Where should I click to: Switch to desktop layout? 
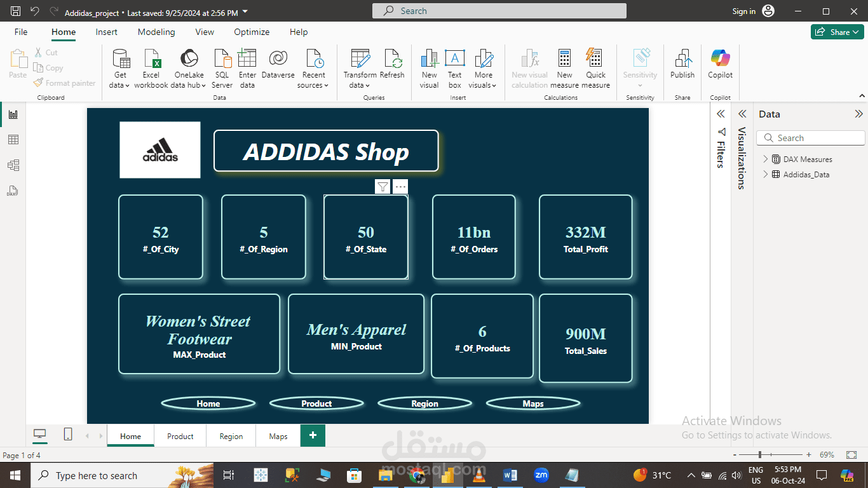40,434
